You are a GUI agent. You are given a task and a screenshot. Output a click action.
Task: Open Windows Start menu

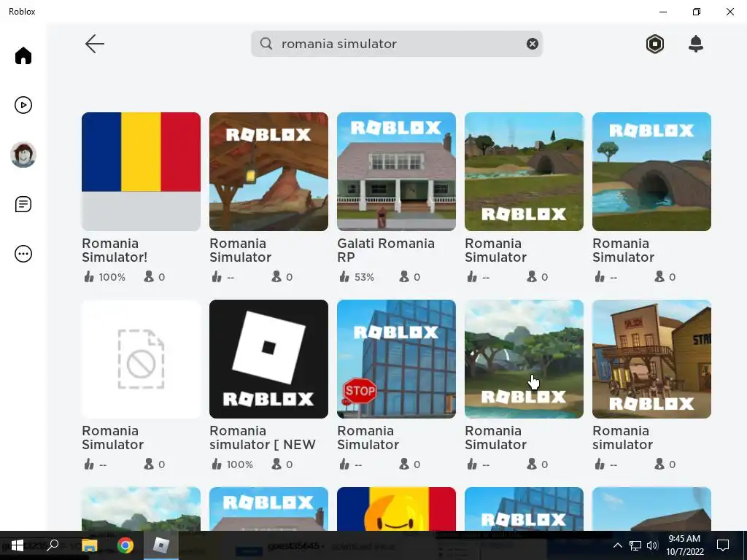[x=18, y=545]
